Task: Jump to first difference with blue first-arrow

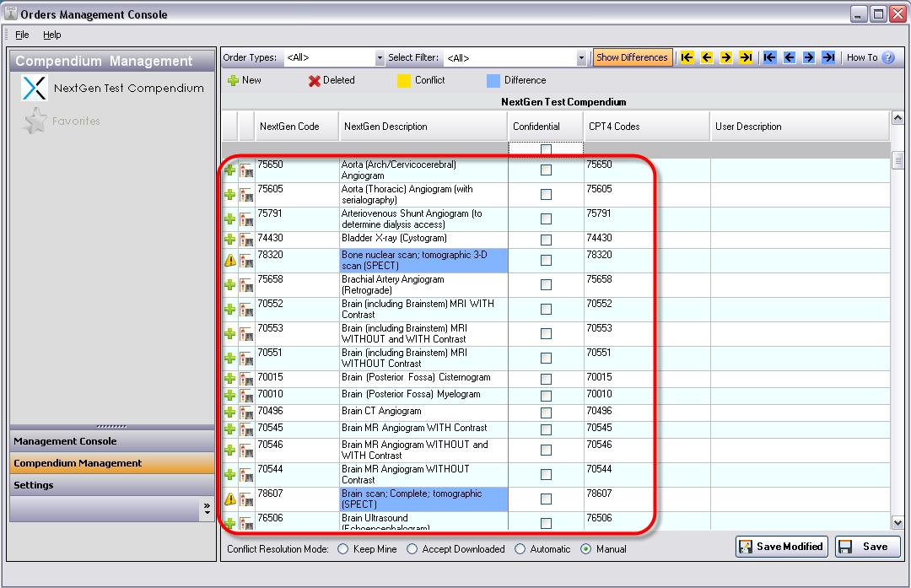Action: [770, 57]
